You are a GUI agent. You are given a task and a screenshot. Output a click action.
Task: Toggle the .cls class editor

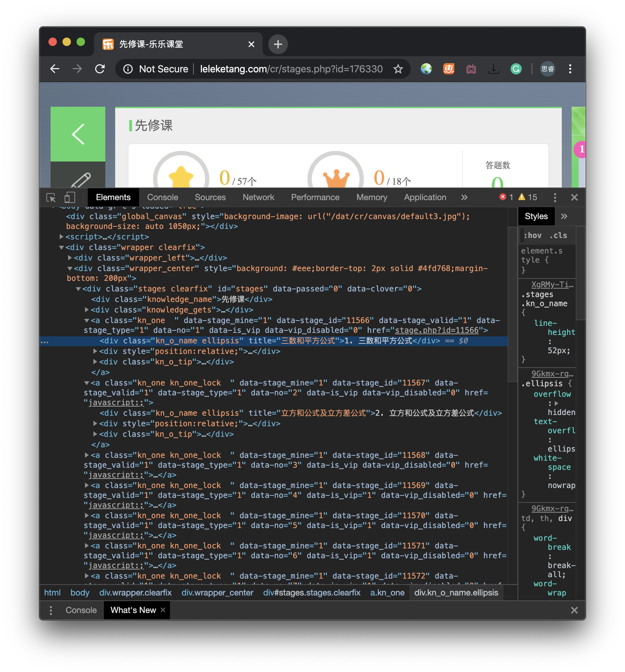click(558, 235)
